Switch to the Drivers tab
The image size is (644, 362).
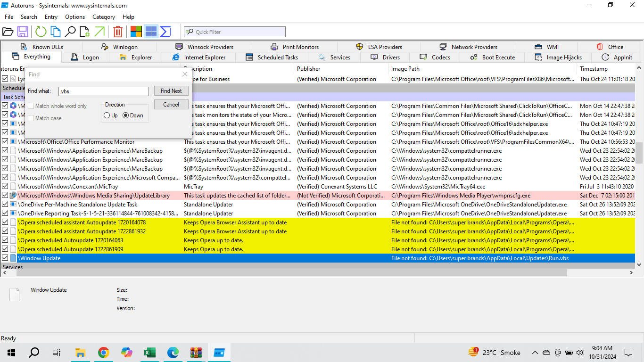[x=385, y=58]
